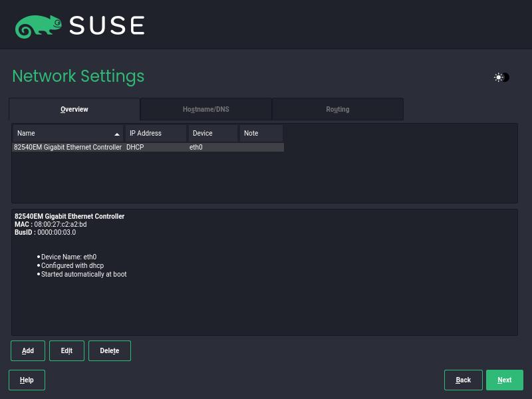Click the eth0 device cell
Viewport: 532px width, 399px height.
point(196,147)
